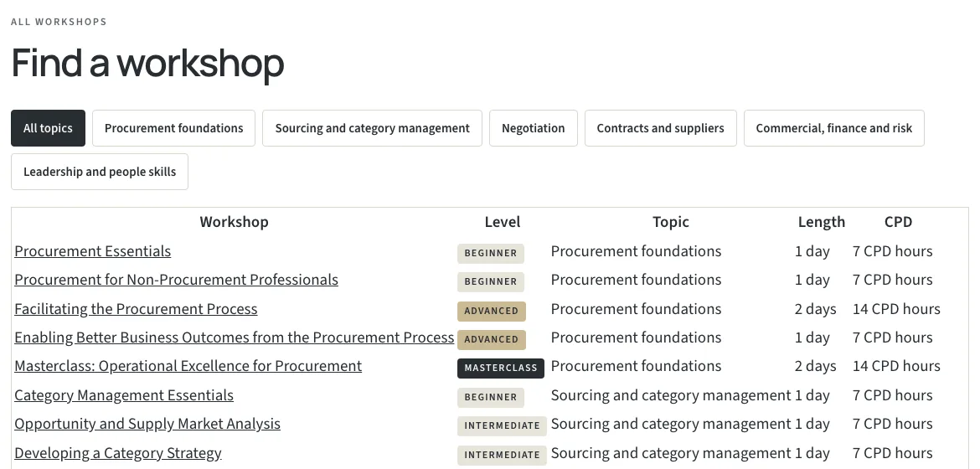
Task: Filter by Procurement foundations topic
Action: coord(173,128)
